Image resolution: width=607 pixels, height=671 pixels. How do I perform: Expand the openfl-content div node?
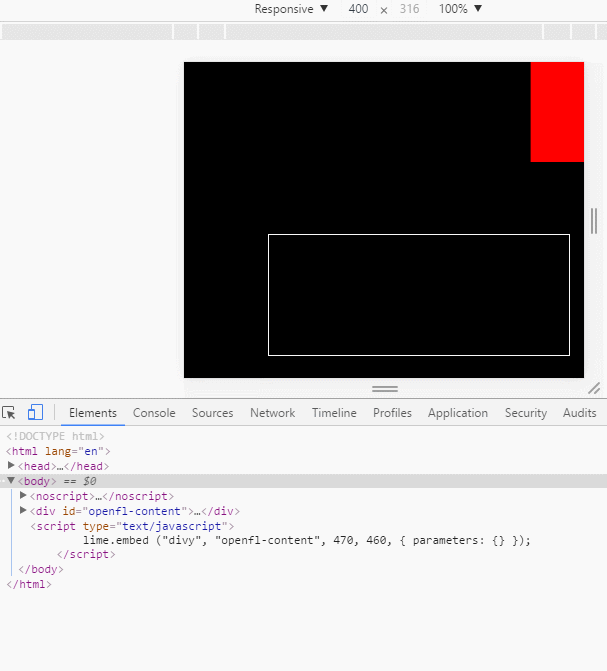point(23,510)
